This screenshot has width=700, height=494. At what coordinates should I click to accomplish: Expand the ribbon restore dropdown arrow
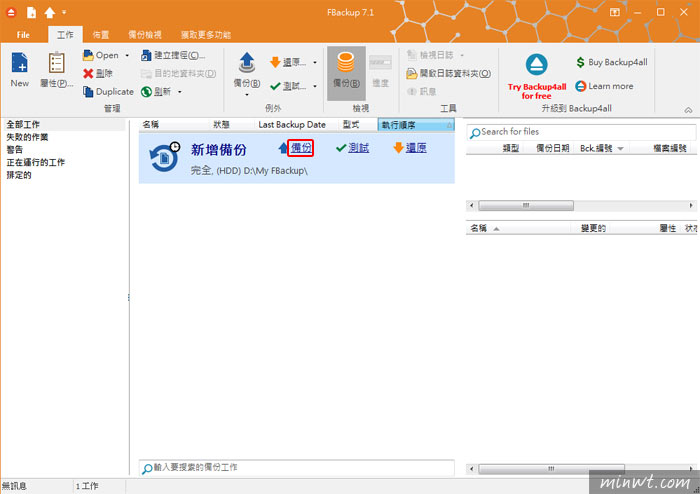[315, 62]
